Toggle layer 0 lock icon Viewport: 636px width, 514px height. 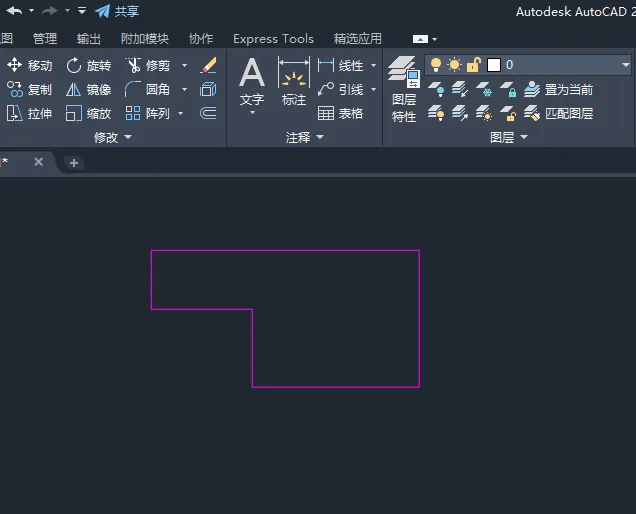(473, 65)
